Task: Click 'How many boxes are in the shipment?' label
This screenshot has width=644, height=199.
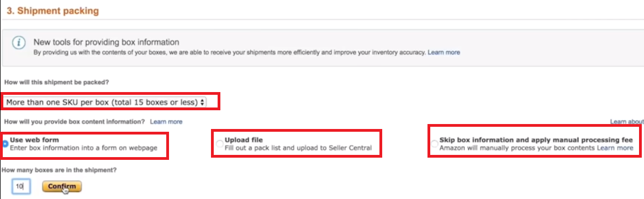Action: point(60,169)
